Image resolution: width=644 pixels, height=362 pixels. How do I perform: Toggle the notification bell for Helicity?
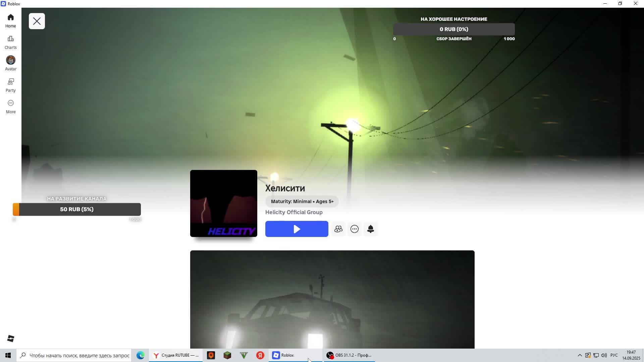click(370, 229)
